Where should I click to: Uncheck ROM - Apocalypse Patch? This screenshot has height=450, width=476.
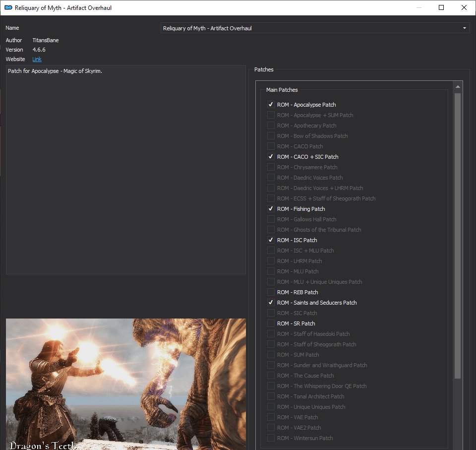271,105
